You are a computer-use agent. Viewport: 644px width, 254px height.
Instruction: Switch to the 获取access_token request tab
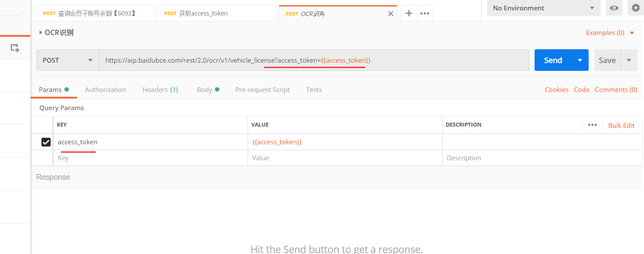point(217,13)
